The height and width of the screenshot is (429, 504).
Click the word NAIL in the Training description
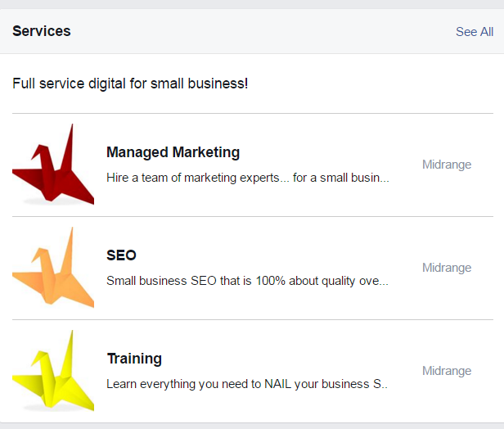point(277,384)
